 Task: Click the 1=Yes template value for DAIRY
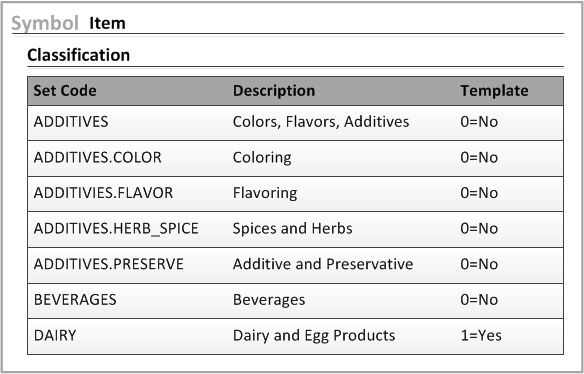481,336
